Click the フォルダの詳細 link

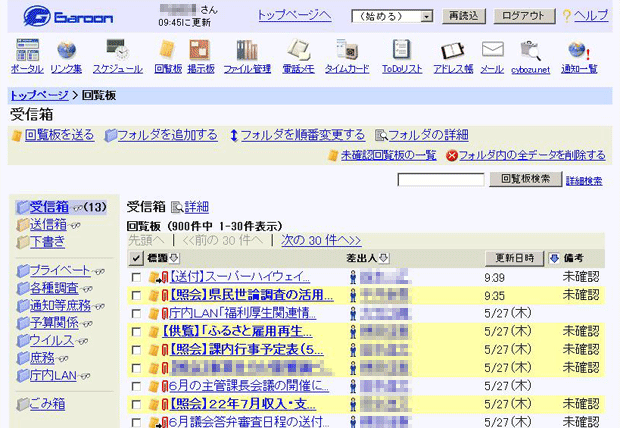[428, 135]
